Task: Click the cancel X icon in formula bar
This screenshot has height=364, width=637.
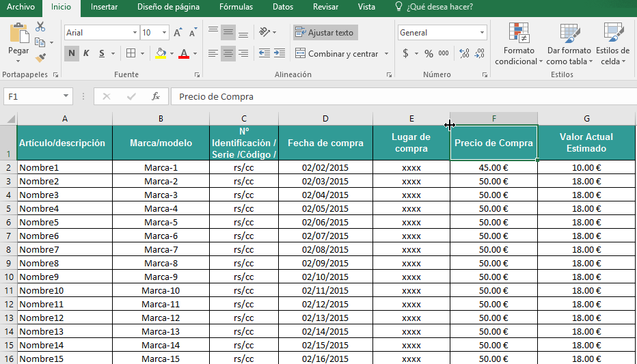Action: pyautogui.click(x=107, y=96)
